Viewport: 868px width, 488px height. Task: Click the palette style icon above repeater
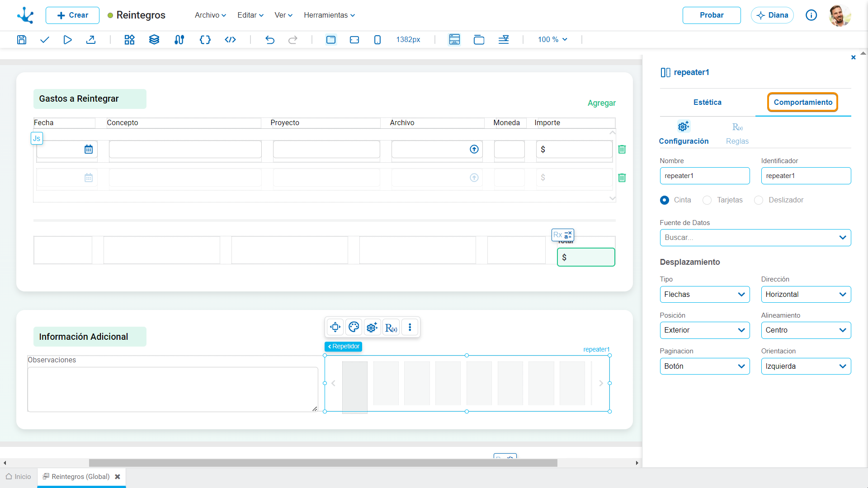pos(354,327)
